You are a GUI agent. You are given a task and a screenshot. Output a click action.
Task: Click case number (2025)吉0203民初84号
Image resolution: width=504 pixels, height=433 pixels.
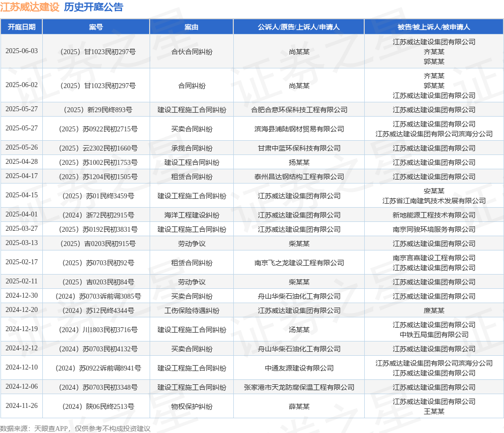tap(98, 282)
